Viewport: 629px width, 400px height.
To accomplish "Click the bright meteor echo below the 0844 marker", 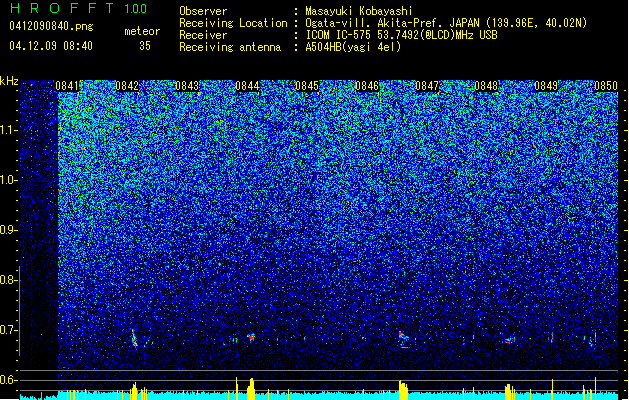I will coord(251,337).
